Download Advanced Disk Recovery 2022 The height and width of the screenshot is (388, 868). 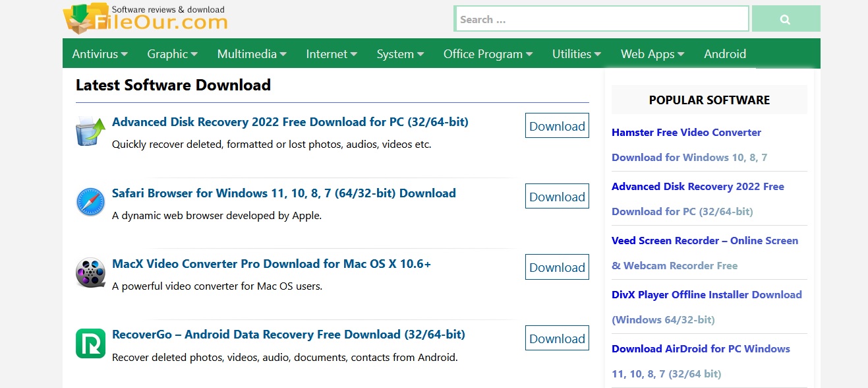[557, 126]
